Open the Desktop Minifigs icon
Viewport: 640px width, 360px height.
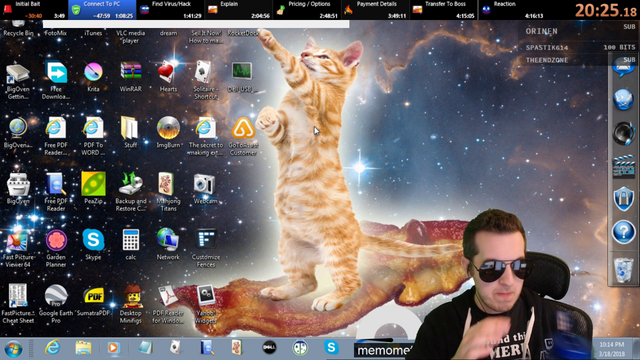click(x=131, y=296)
